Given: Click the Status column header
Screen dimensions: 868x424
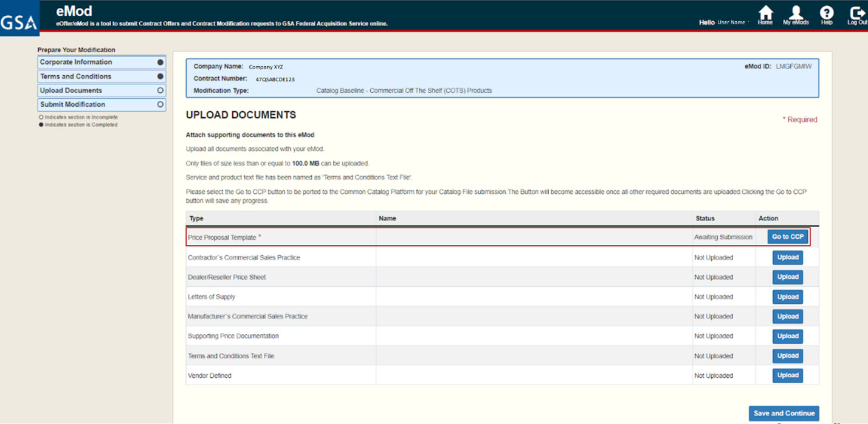Looking at the screenshot, I should 704,218.
